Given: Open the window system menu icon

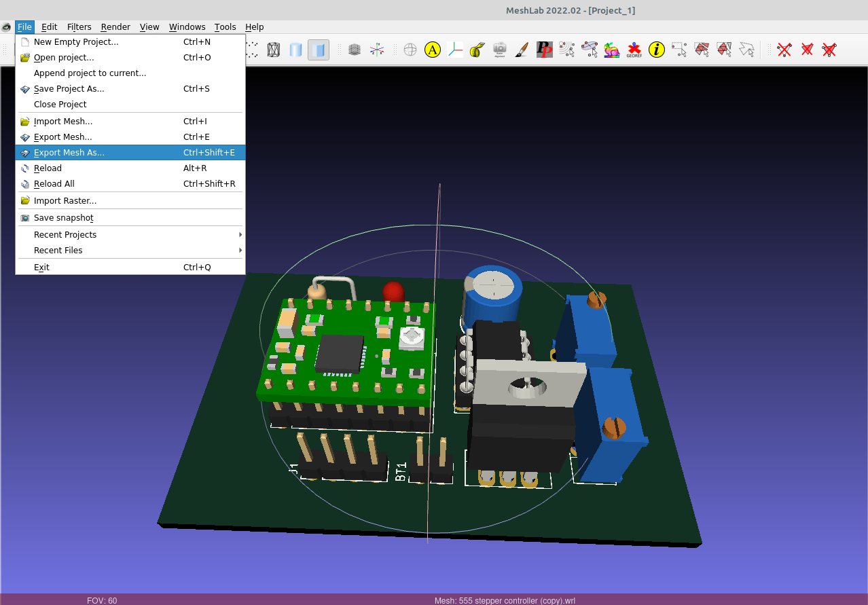Looking at the screenshot, I should (6, 27).
